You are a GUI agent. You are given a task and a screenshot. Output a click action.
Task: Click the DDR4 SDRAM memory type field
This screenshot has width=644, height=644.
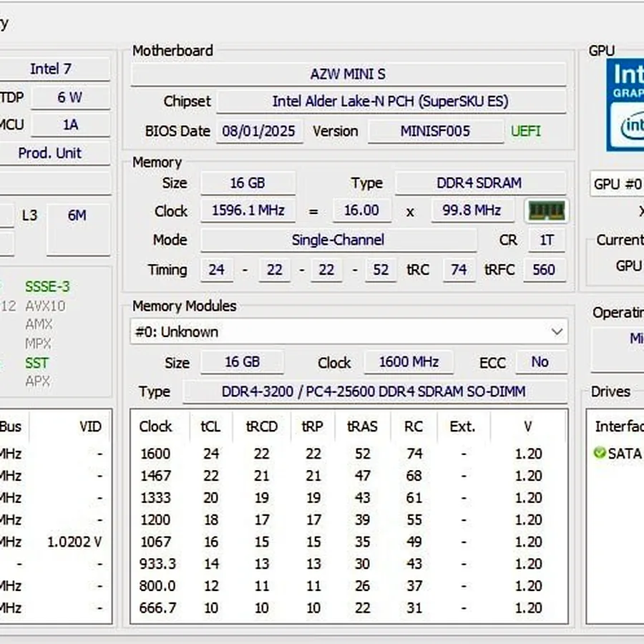click(480, 182)
